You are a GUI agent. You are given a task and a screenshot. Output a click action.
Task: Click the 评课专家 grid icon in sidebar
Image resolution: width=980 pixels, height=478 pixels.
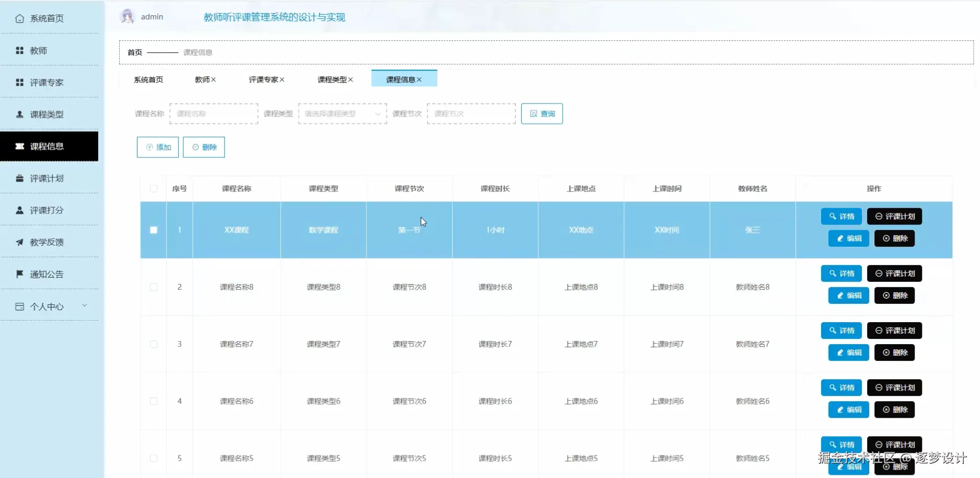[x=19, y=82]
